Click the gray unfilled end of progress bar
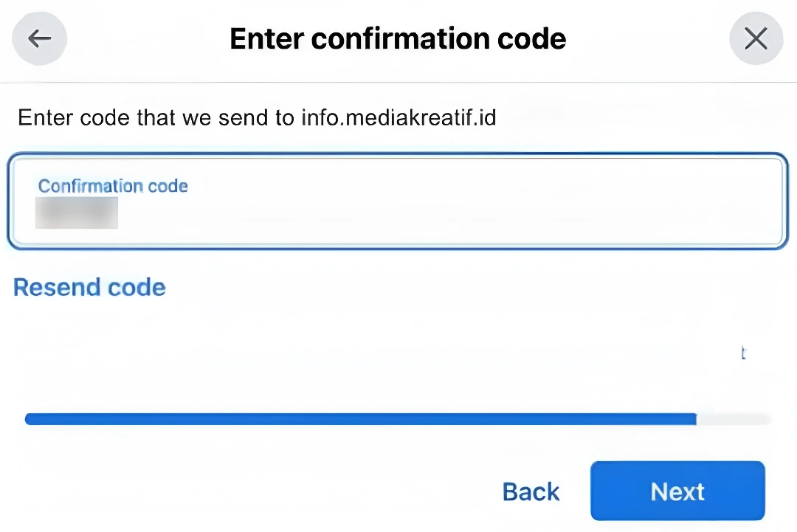 coord(734,419)
